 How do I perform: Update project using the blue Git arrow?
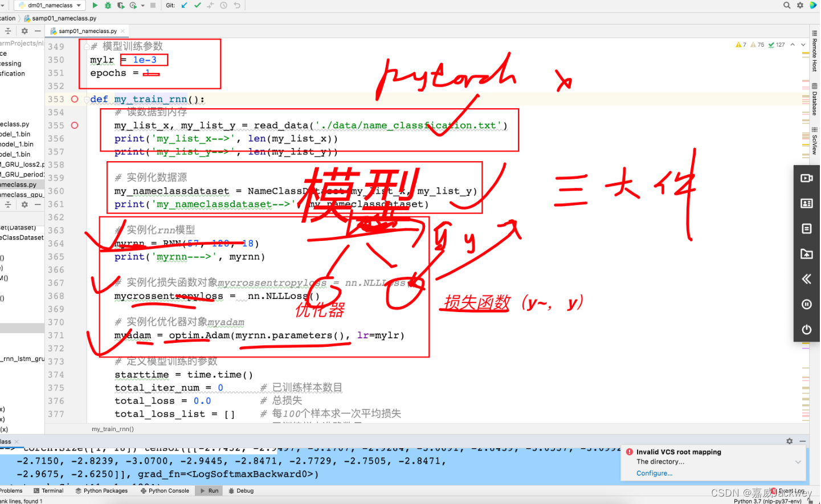coord(184,5)
